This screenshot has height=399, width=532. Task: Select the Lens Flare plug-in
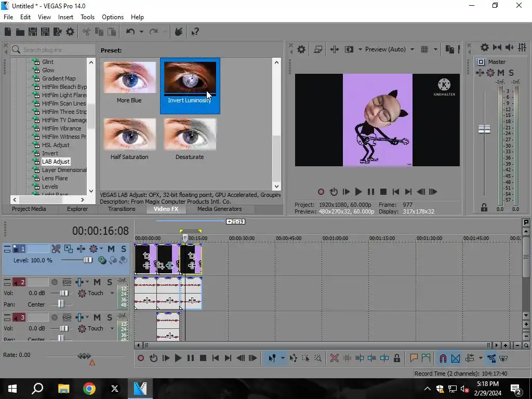tap(55, 178)
